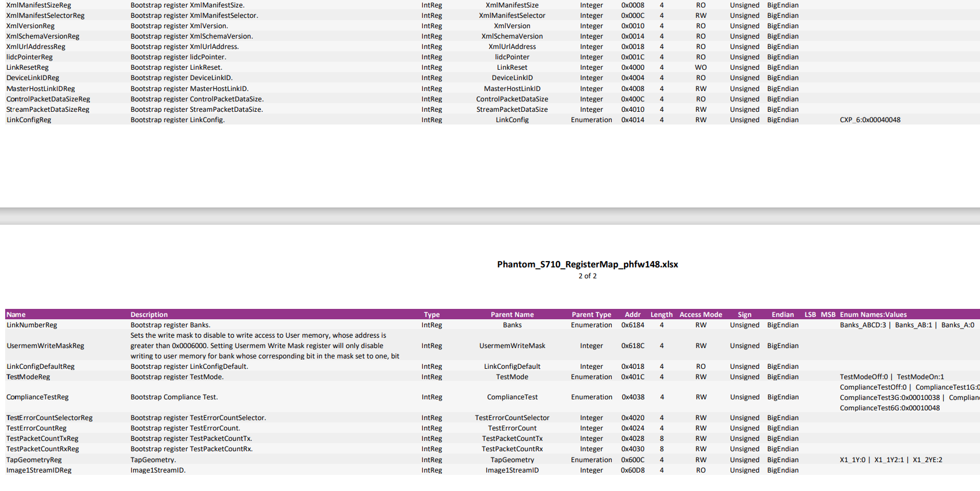
Task: Select address 0x600C of TapGeometry row
Action: pos(633,460)
